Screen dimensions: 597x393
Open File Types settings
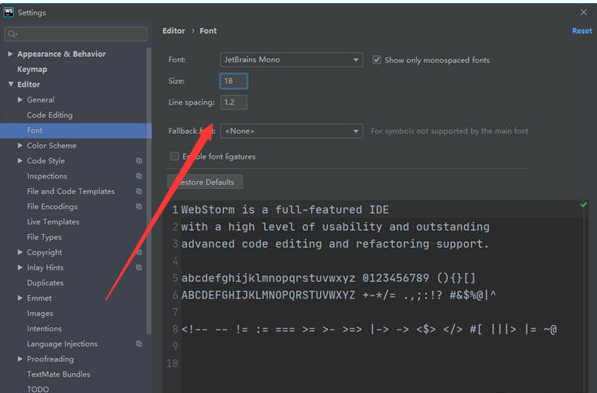pos(44,237)
